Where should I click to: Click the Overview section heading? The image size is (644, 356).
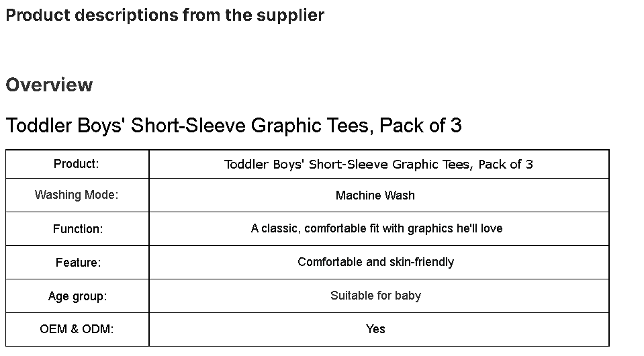(49, 85)
